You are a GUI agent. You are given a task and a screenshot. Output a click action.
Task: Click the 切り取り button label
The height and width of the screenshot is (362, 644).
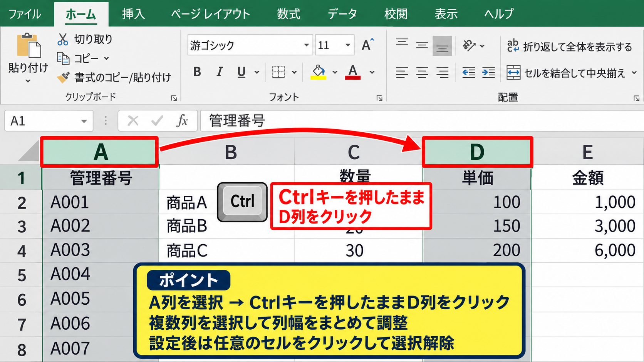click(93, 39)
